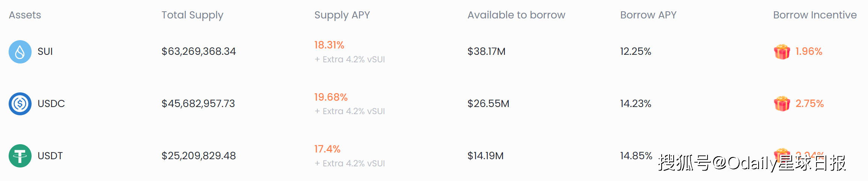868x181 pixels.
Task: Click the USDC coin token icon
Action: [x=20, y=104]
